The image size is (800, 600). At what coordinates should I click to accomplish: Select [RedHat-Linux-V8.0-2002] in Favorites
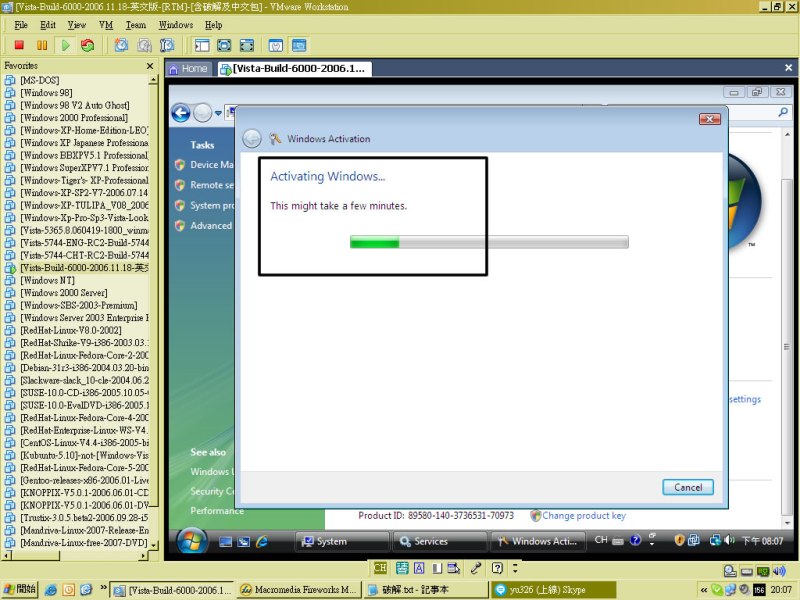[x=71, y=330]
